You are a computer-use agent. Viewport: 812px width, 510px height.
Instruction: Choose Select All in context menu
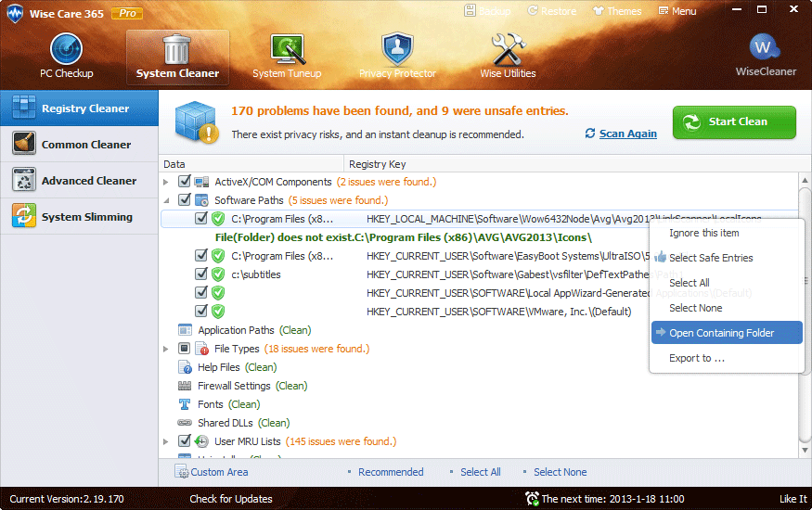[727, 283]
